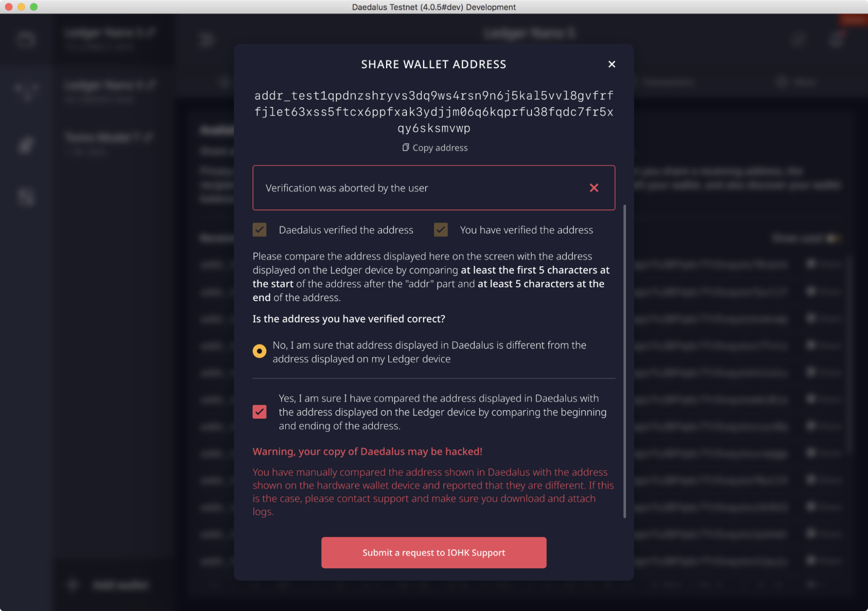Click the green macOS fullscreen button
Image resolution: width=868 pixels, height=611 pixels.
[x=34, y=7]
